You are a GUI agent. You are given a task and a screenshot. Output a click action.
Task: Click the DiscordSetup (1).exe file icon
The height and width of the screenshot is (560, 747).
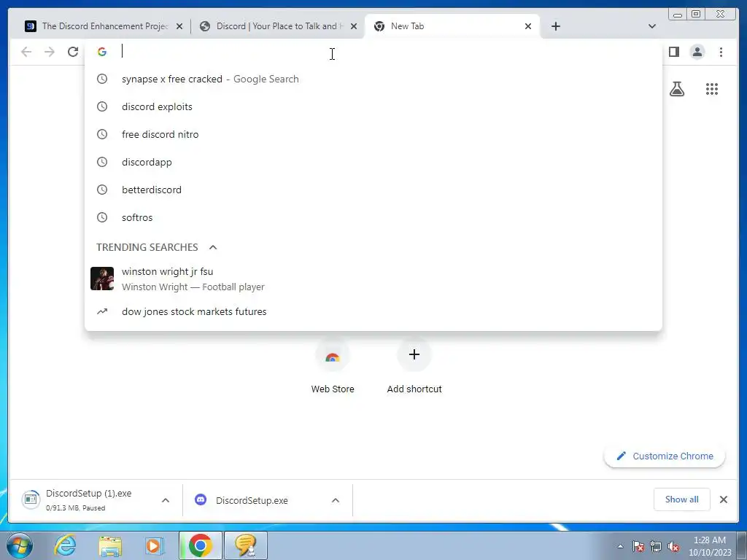31,499
